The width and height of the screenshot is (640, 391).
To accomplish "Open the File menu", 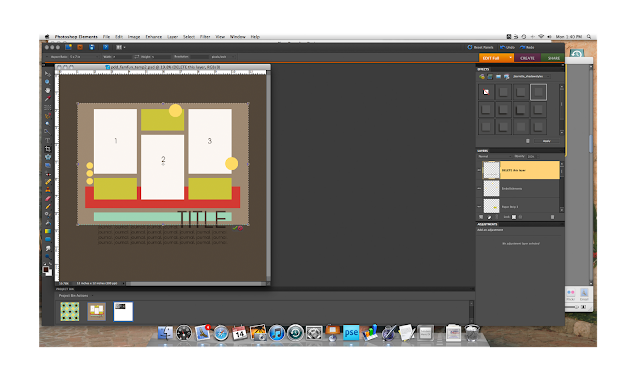I will pos(106,37).
